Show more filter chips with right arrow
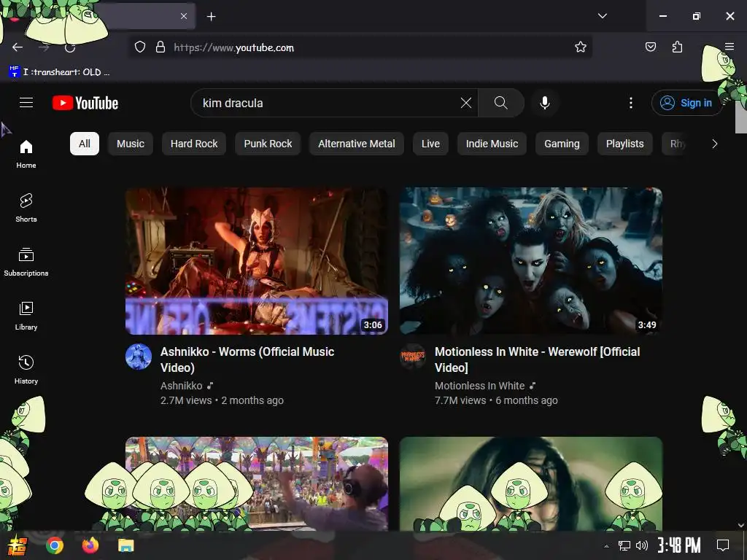The height and width of the screenshot is (560, 747). coord(714,144)
